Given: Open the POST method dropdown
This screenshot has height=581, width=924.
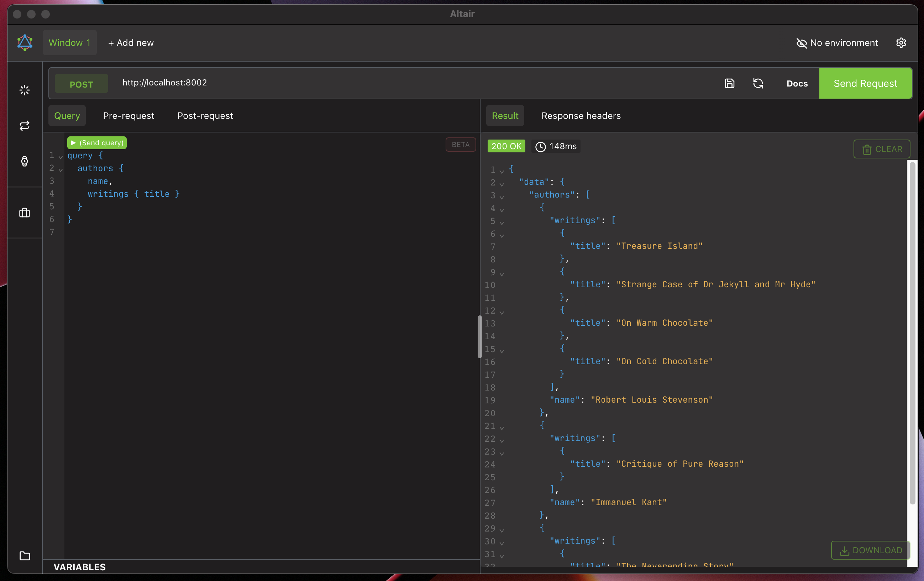Looking at the screenshot, I should point(82,84).
